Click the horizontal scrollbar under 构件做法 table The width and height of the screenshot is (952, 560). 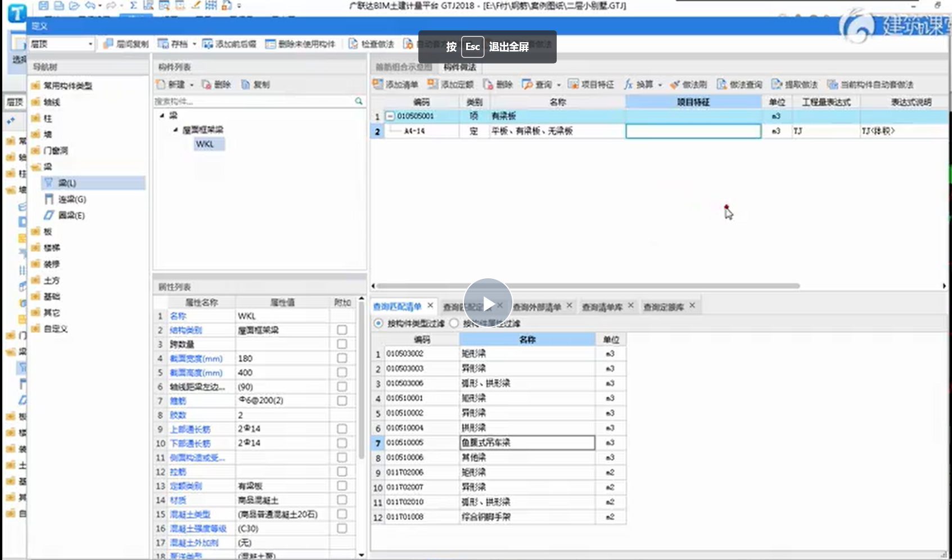(588, 286)
